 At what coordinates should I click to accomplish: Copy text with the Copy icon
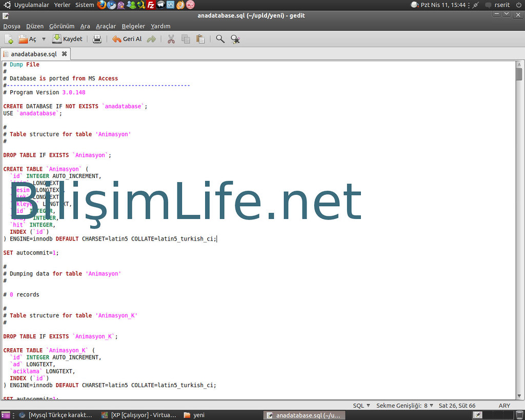click(x=186, y=38)
